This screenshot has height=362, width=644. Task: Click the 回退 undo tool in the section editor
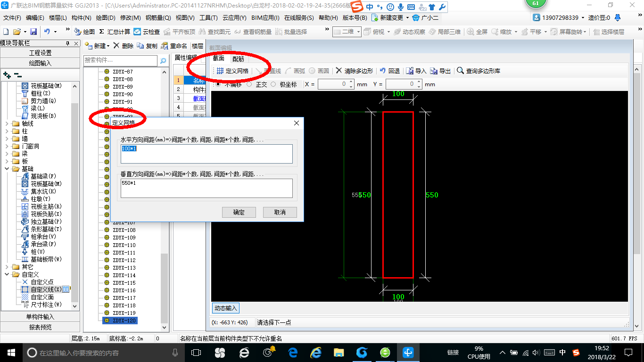click(x=389, y=71)
